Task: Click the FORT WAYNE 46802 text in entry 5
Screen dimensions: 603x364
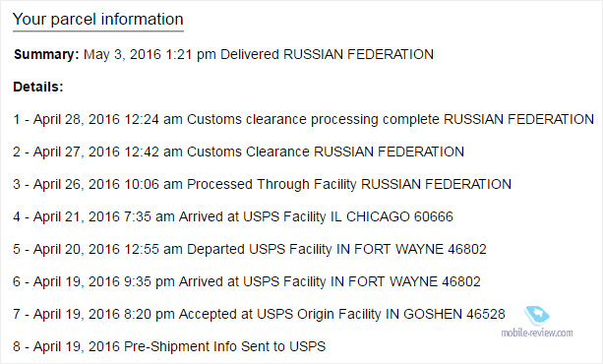Action: click(420, 249)
